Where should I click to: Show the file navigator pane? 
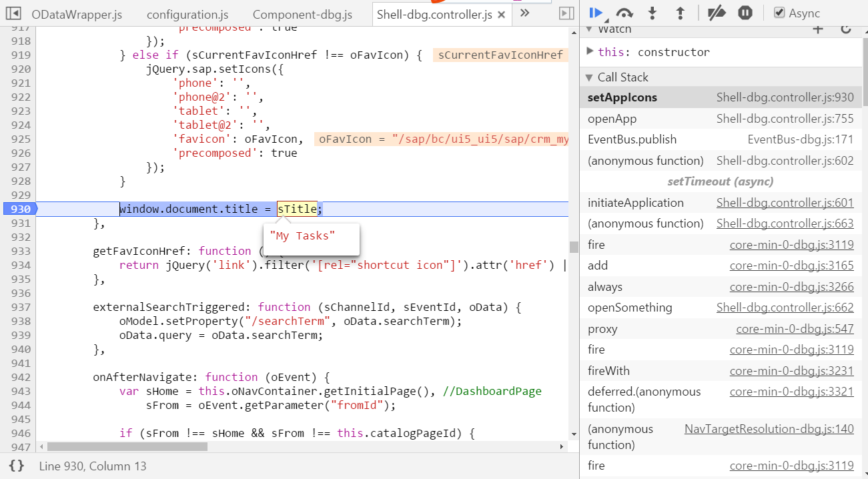coord(14,13)
